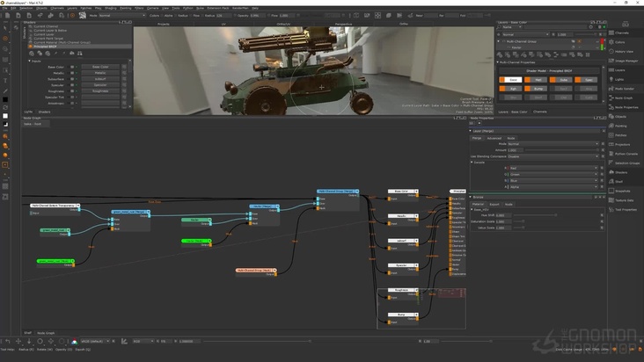Open the R swizzle Red dropdown

[553, 168]
